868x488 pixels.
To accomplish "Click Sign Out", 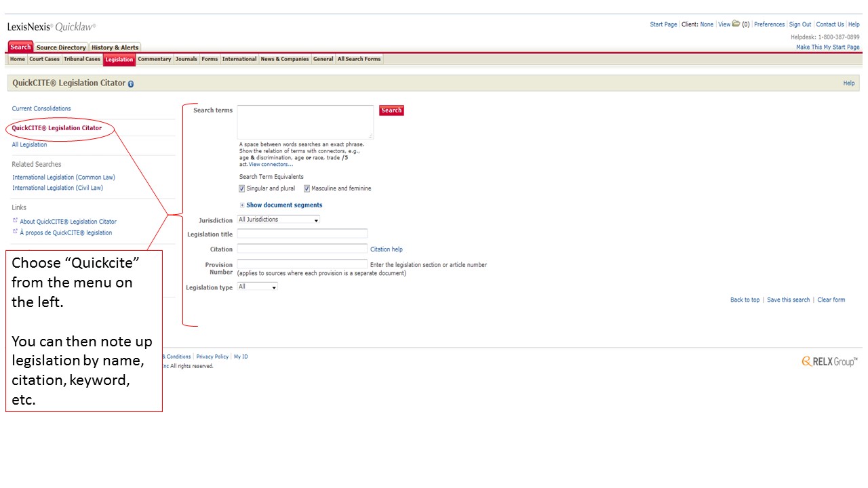I will click(800, 24).
